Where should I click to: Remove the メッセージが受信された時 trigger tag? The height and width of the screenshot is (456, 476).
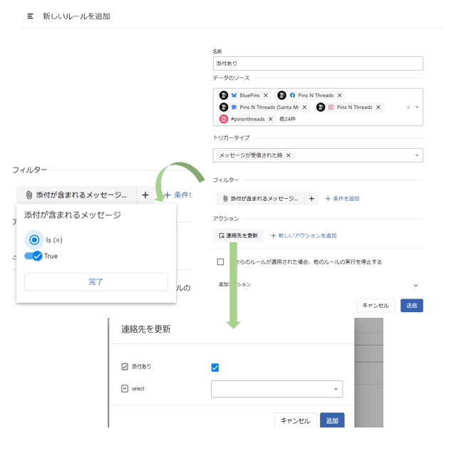[x=289, y=155]
